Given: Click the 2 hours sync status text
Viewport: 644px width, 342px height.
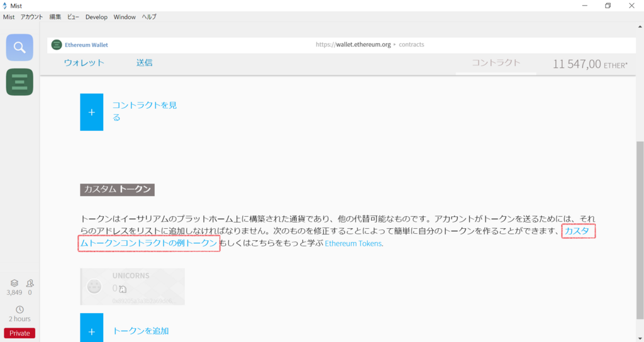Looking at the screenshot, I should 19,319.
